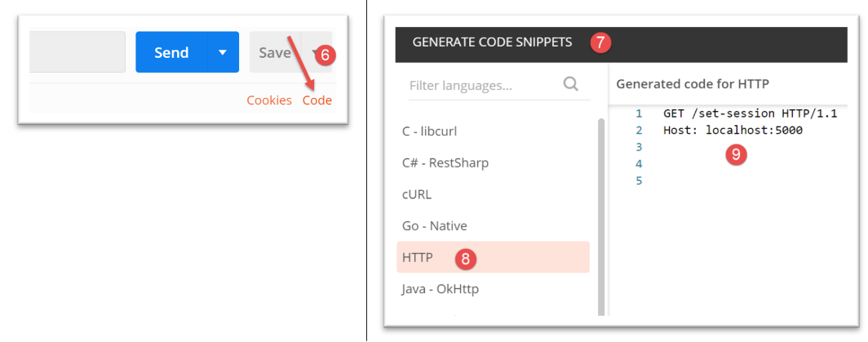Click the red annotation badge numbered 6

coord(325,56)
